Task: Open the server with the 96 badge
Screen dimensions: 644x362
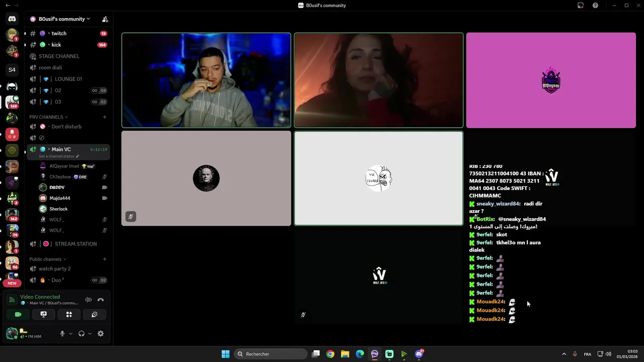Action: (12, 262)
